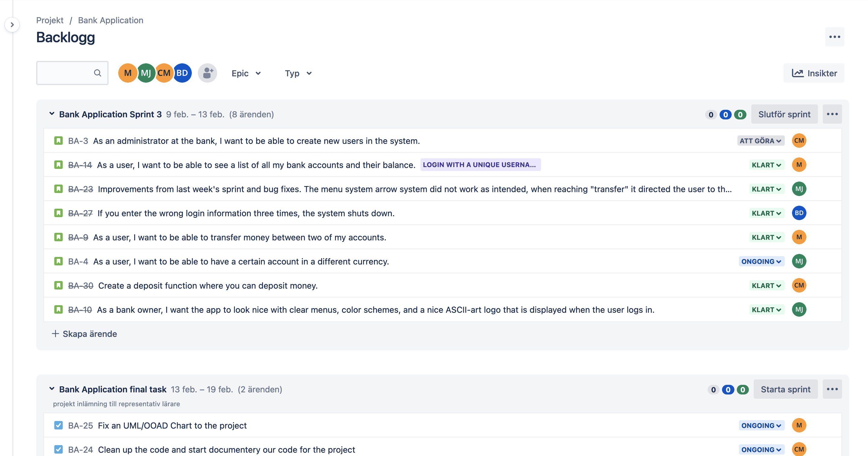The height and width of the screenshot is (456, 868).
Task: Open the KLART status dropdown for BA-10
Action: (767, 310)
